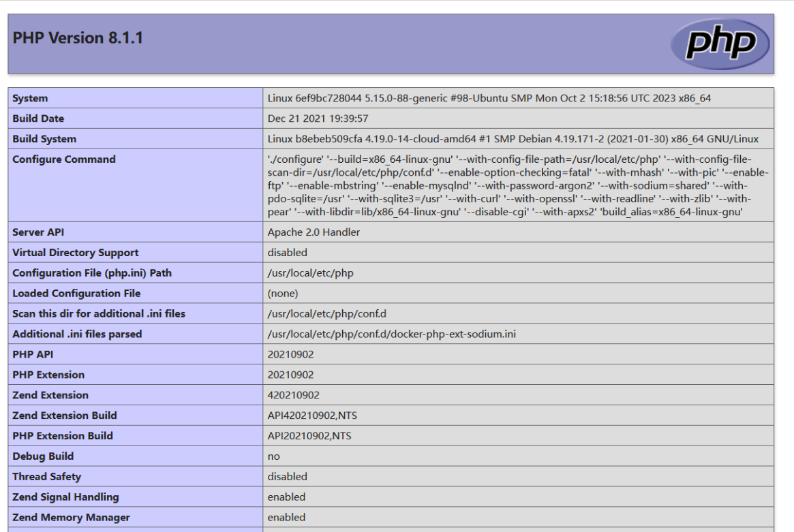
Task: Click the Debug Build label
Action: 43,456
